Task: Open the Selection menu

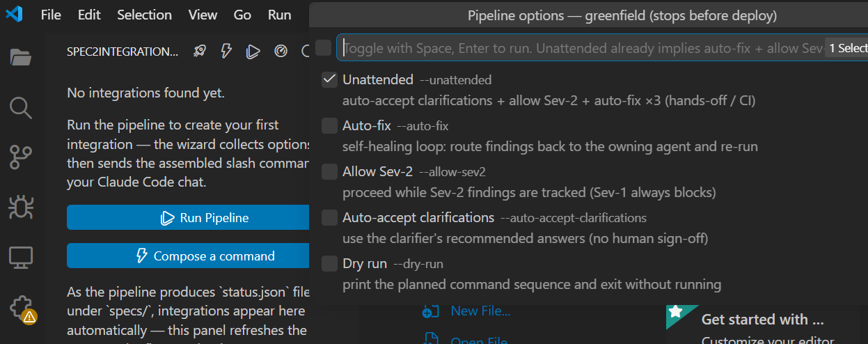Action: [144, 15]
